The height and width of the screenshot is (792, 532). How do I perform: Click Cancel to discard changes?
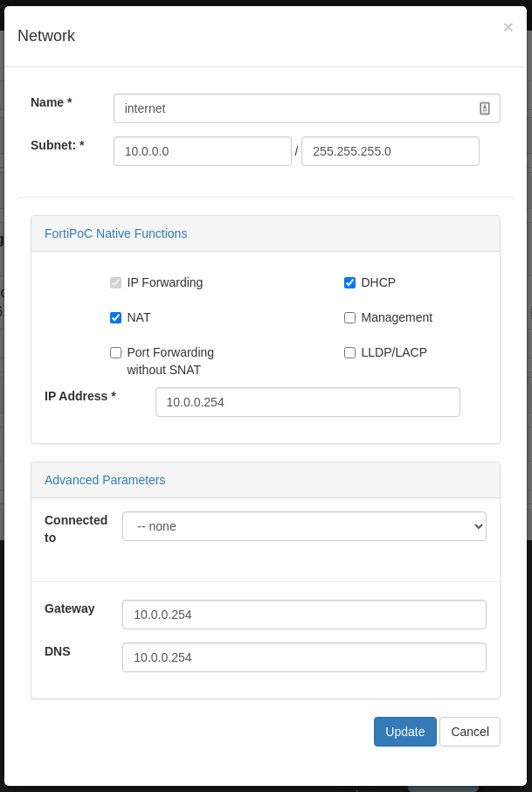(x=469, y=732)
